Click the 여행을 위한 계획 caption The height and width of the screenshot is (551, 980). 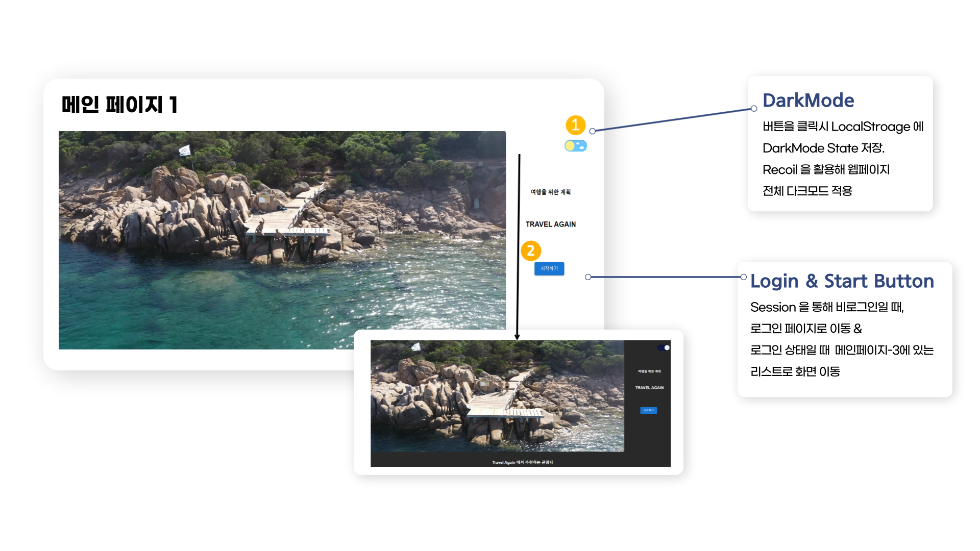coord(550,192)
